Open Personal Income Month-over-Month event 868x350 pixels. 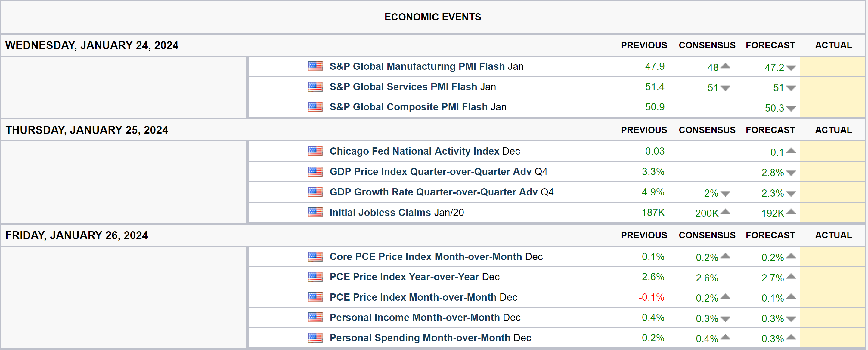tap(414, 317)
